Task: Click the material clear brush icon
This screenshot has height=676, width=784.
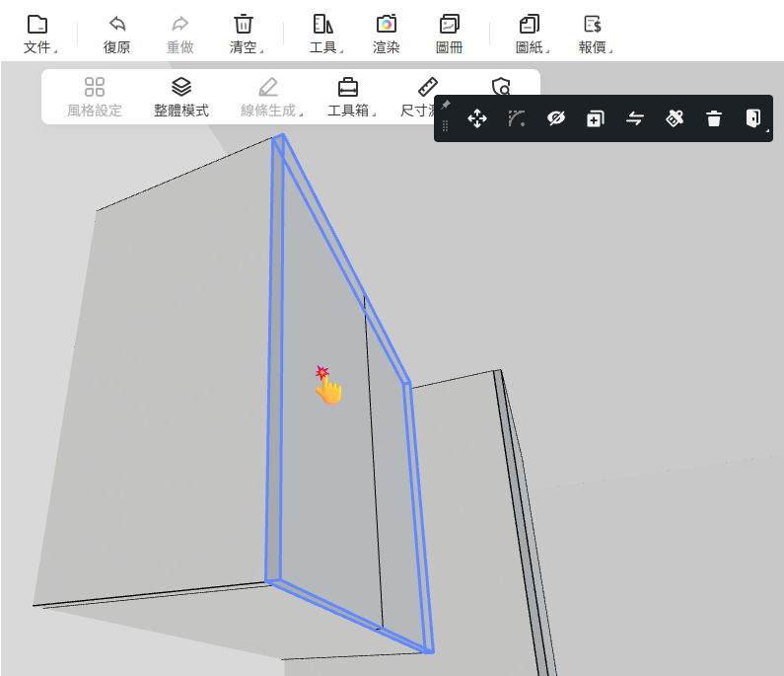Action: [x=675, y=119]
